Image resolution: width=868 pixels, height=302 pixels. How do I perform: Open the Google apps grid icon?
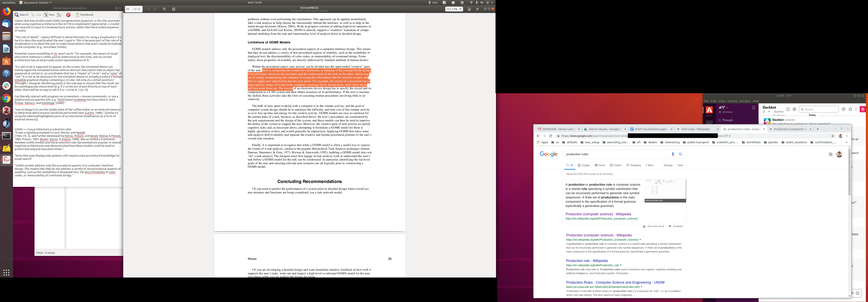pyautogui.click(x=830, y=154)
